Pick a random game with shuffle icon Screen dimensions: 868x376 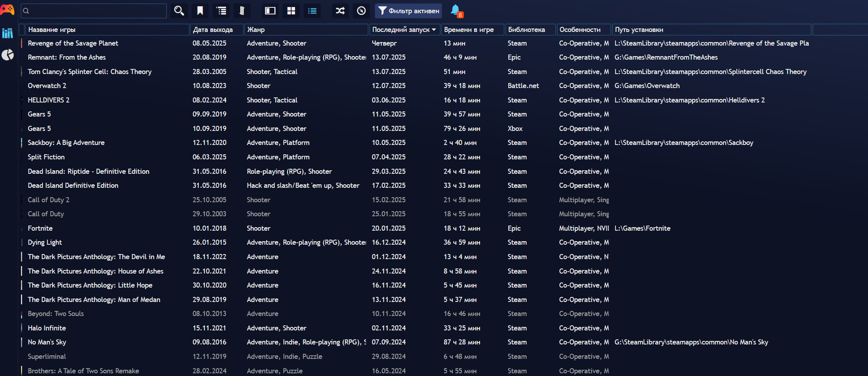pos(340,11)
